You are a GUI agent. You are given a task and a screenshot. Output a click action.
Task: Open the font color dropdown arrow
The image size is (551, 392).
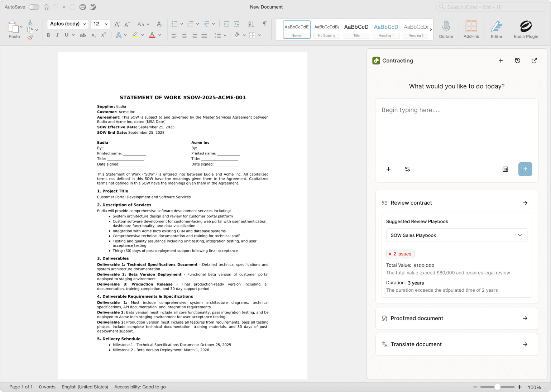160,35
